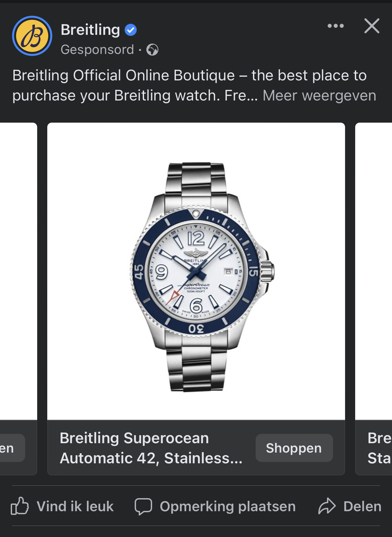The width and height of the screenshot is (392, 537).
Task: Tap the speech bubble comment icon
Action: pyautogui.click(x=143, y=506)
